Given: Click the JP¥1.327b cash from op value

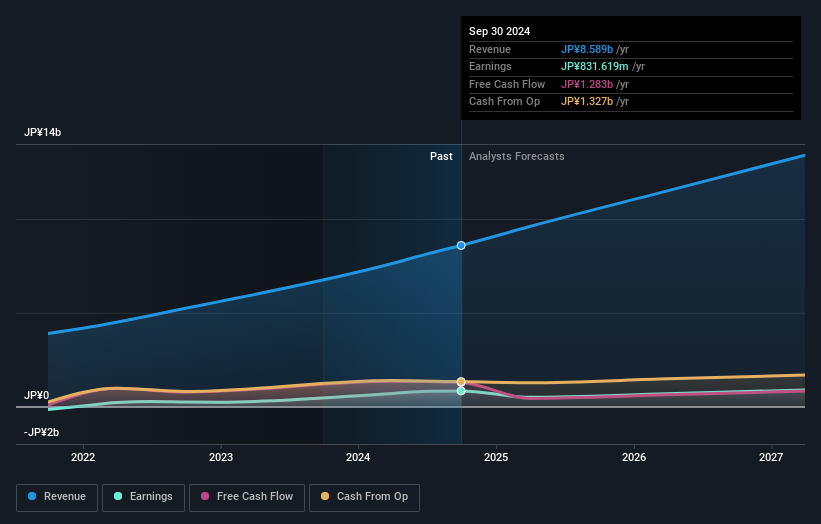Looking at the screenshot, I should (587, 102).
